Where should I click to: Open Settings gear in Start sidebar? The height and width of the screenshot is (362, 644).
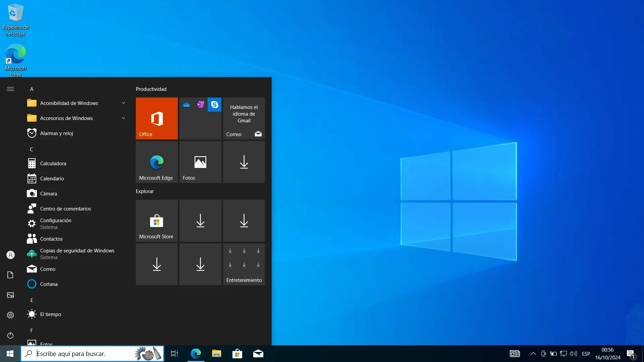pyautogui.click(x=10, y=315)
